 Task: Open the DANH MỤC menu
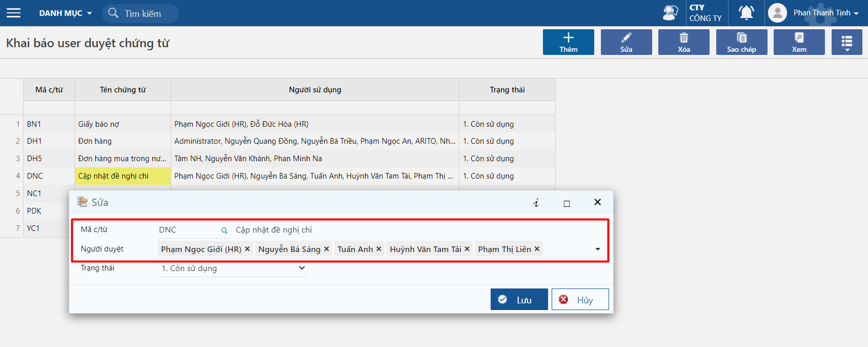(65, 13)
